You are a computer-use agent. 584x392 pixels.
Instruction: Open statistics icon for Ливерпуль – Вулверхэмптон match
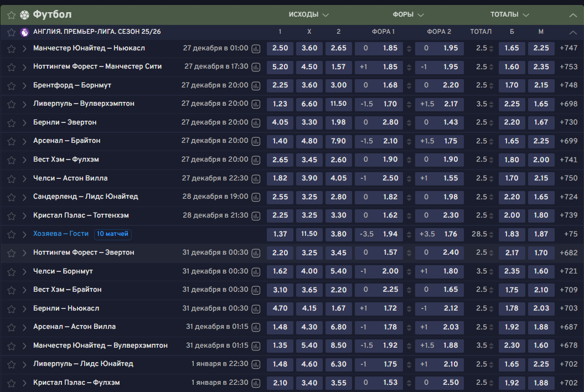click(x=256, y=104)
